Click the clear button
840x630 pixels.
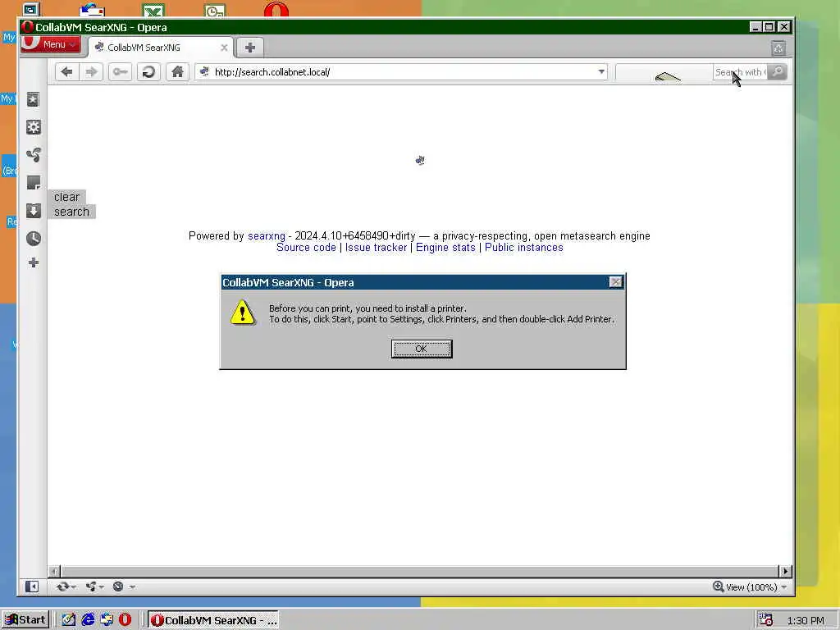coord(66,197)
